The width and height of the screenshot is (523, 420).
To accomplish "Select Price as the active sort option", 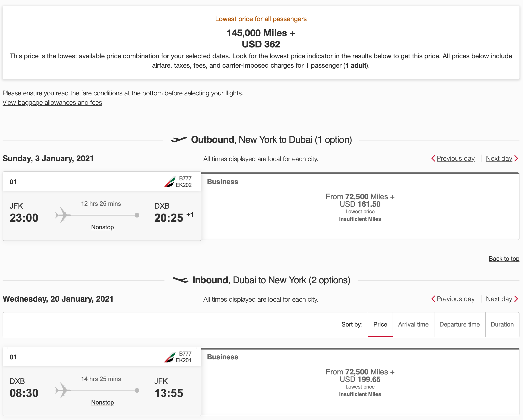I will tap(380, 324).
